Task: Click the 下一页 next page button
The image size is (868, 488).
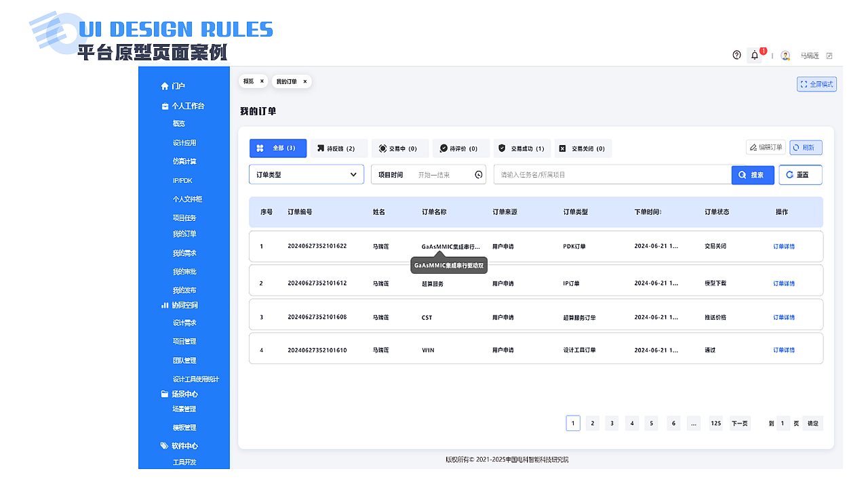Action: 740,424
